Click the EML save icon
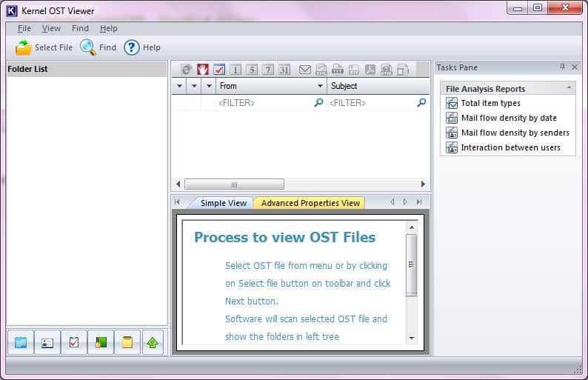This screenshot has height=380, width=588. (321, 70)
